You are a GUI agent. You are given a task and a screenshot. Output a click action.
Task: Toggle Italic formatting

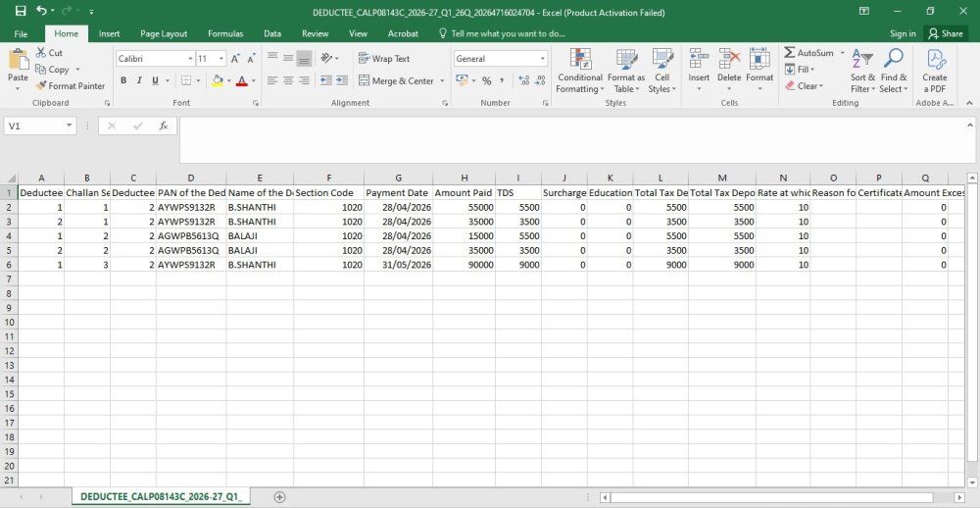tap(139, 80)
